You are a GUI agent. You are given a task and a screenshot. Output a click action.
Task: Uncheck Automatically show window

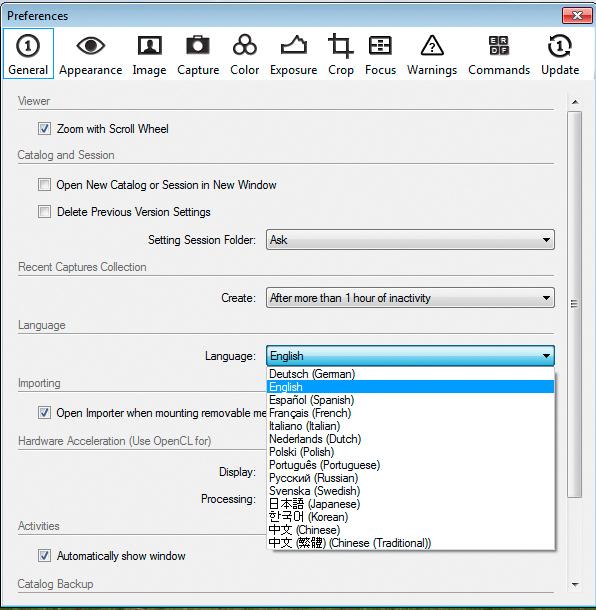(x=44, y=556)
